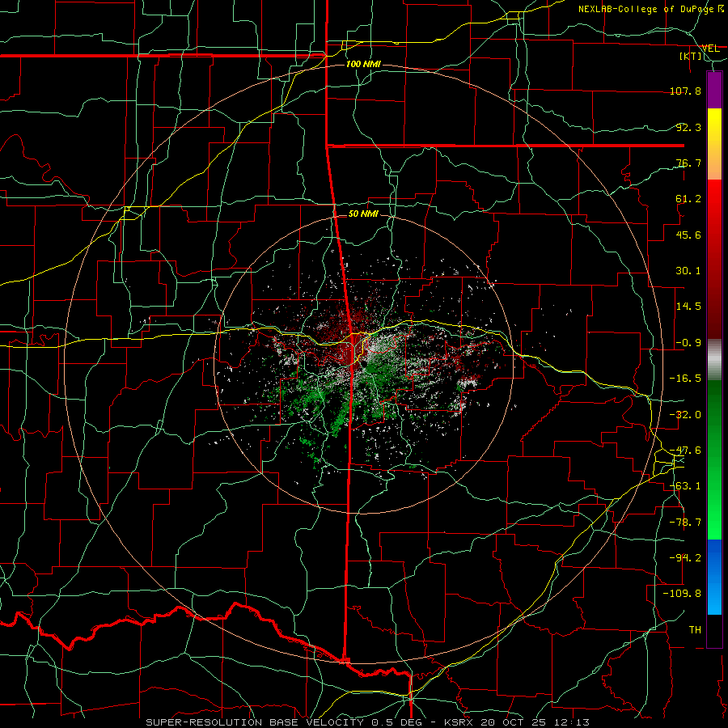Viewport: 728px width, 728px height.
Task: Click the -16.5 legend value
Action: [685, 379]
